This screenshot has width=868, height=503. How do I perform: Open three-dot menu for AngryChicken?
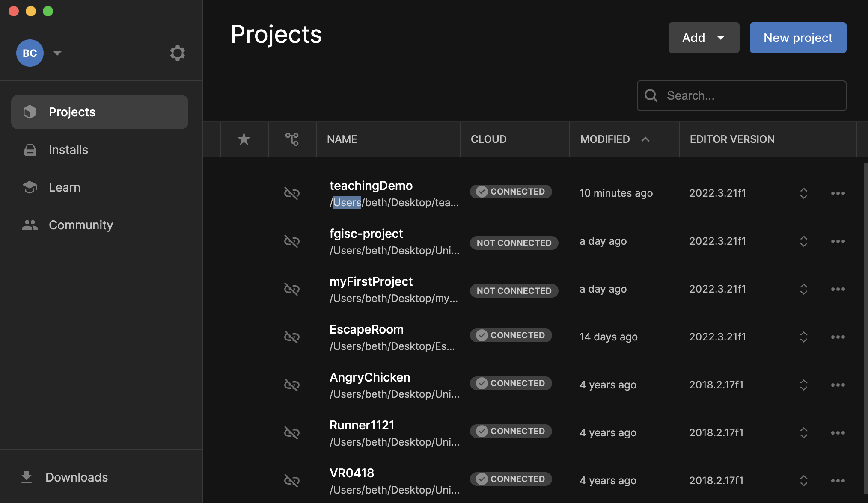838,385
